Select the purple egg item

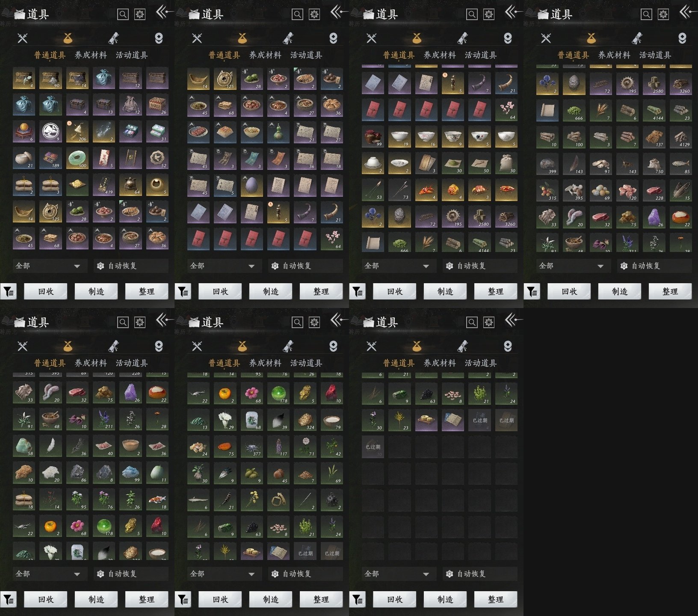252,185
